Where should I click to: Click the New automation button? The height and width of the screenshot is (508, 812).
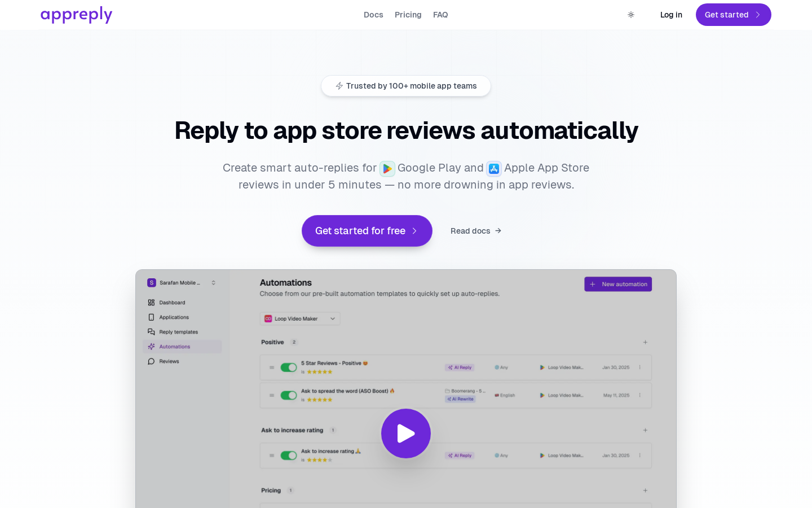point(618,284)
